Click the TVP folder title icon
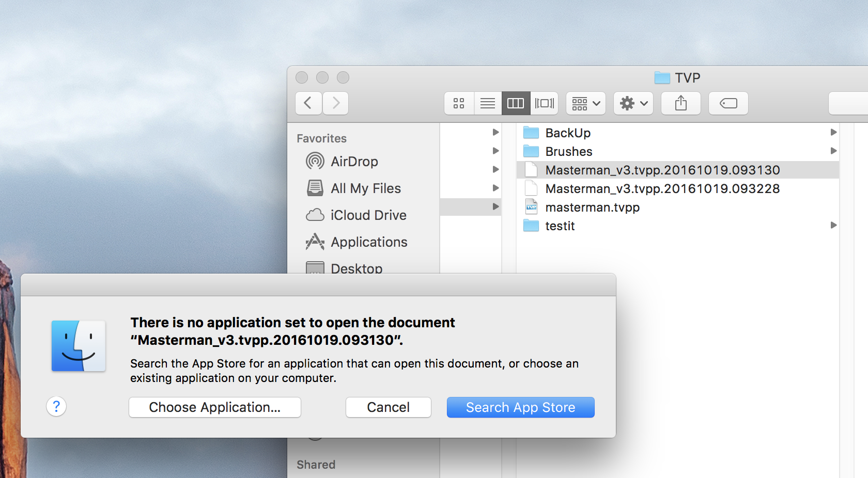 662,78
